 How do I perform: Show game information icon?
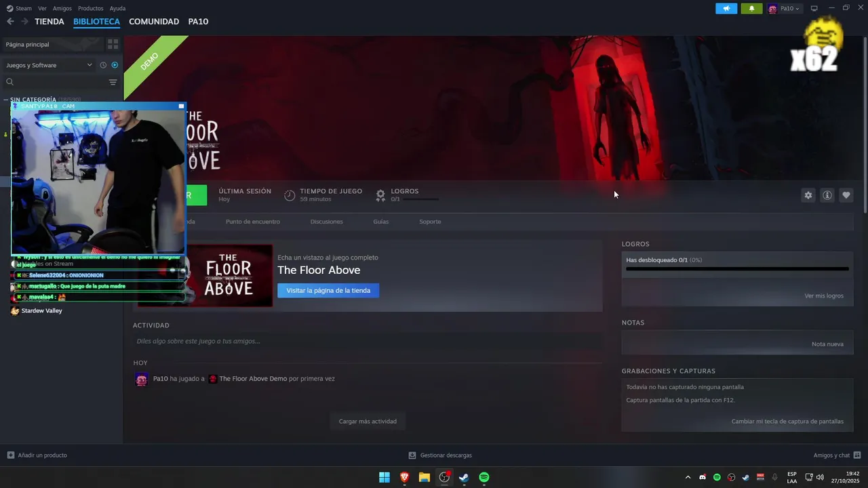(827, 195)
